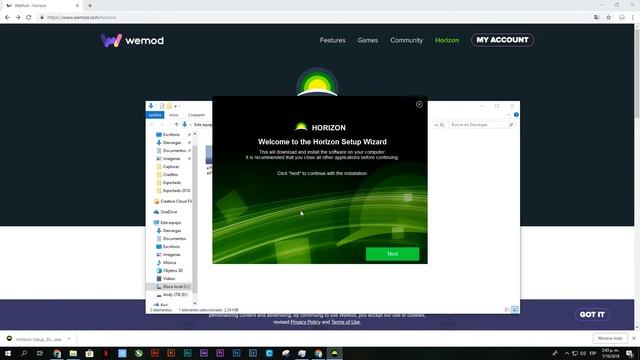Screen dimensions: 640x360
Task: Click the Horizon app icon on taskbar
Action: (334, 353)
